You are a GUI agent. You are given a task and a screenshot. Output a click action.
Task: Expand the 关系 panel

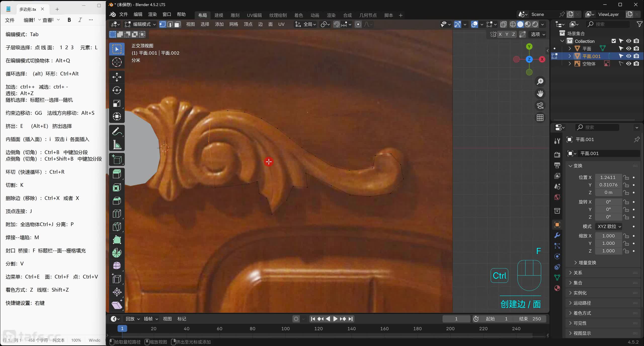tap(578, 273)
